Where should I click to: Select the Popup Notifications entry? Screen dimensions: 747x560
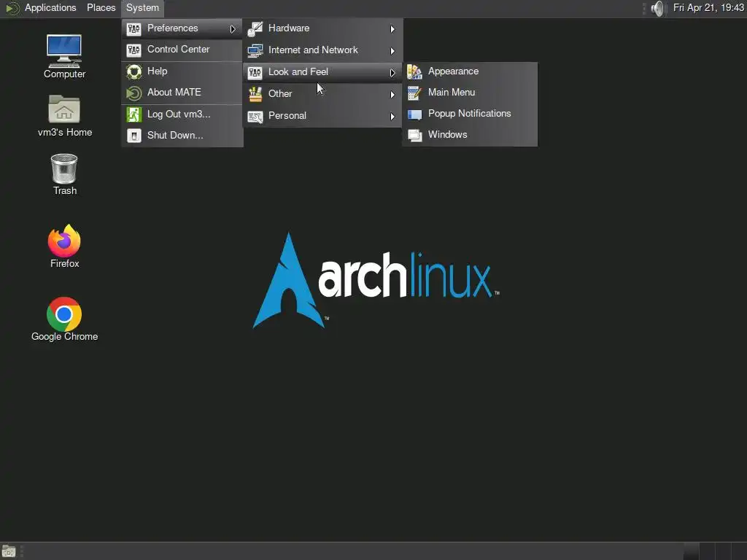pyautogui.click(x=470, y=114)
